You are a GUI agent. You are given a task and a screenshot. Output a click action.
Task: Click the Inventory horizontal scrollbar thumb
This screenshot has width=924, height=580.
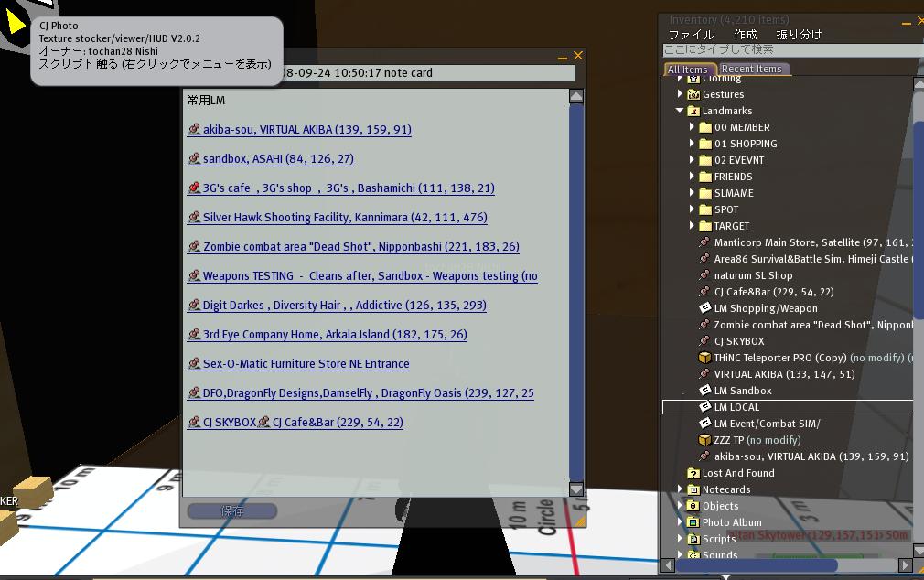757,565
